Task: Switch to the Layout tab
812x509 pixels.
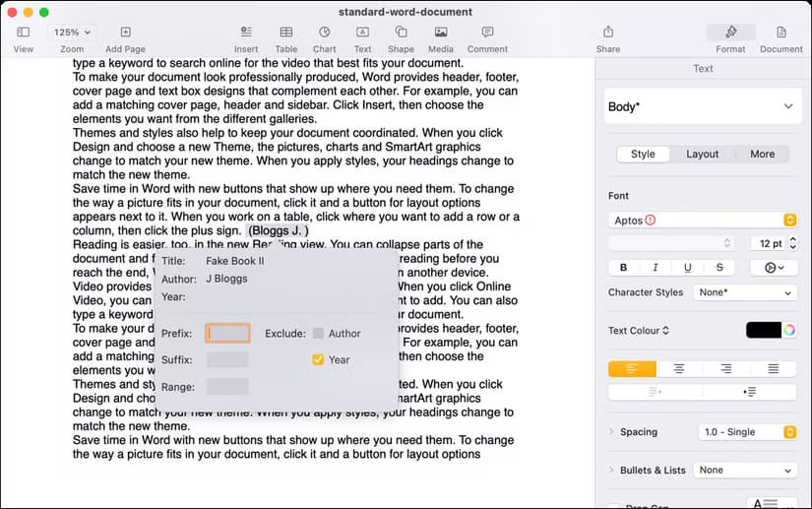Action: pyautogui.click(x=702, y=155)
